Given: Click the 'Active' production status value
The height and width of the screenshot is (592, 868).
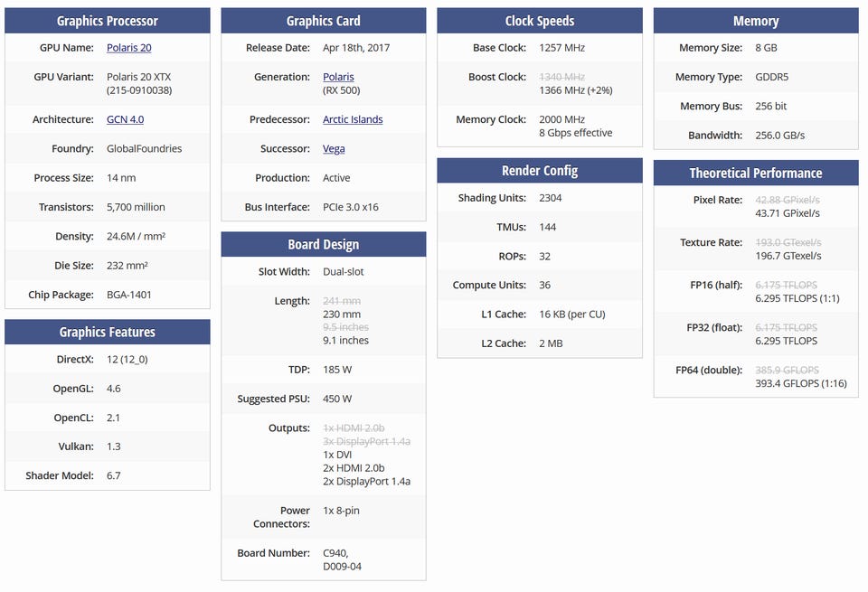Looking at the screenshot, I should (336, 177).
